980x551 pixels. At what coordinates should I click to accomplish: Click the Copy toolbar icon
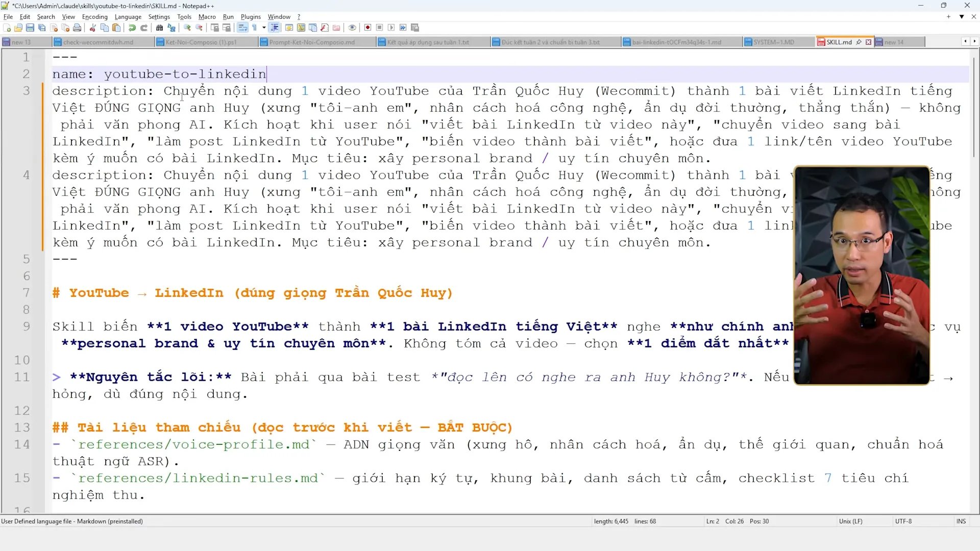click(105, 28)
